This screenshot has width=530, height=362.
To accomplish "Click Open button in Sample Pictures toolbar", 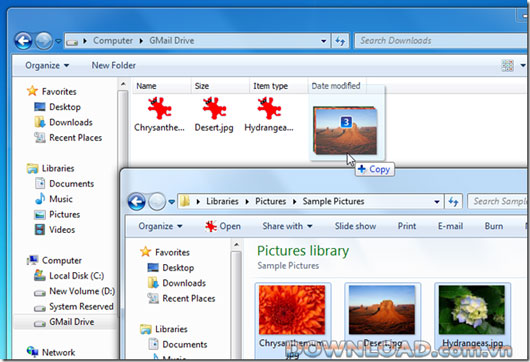I will (x=223, y=226).
